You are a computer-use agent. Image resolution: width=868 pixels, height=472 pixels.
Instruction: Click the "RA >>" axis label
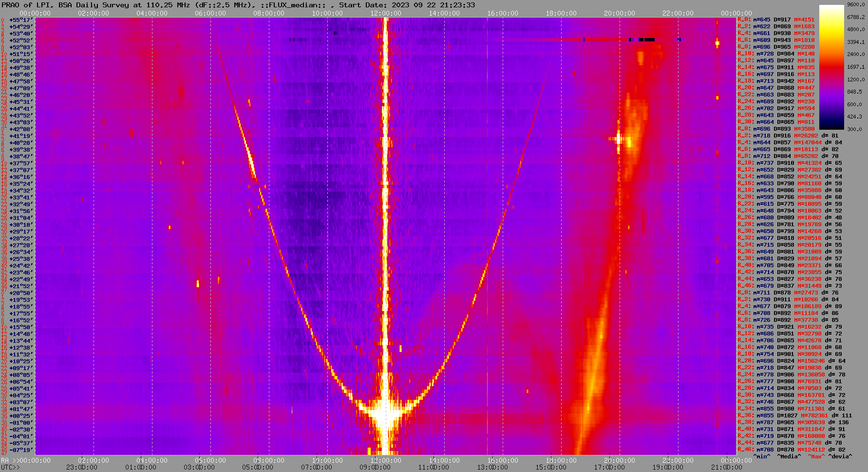click(x=9, y=460)
